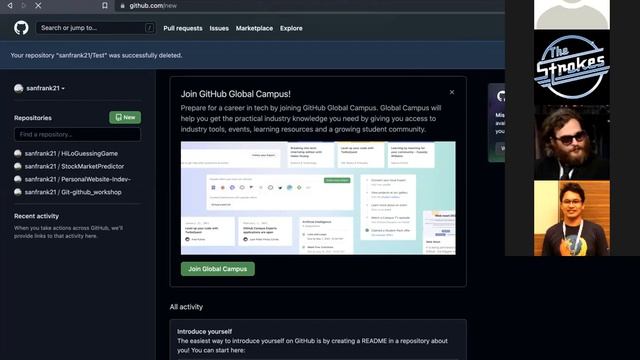Select the avatar beside StockMarketPredictor
Viewport: 640px width, 360px height.
pos(18,166)
